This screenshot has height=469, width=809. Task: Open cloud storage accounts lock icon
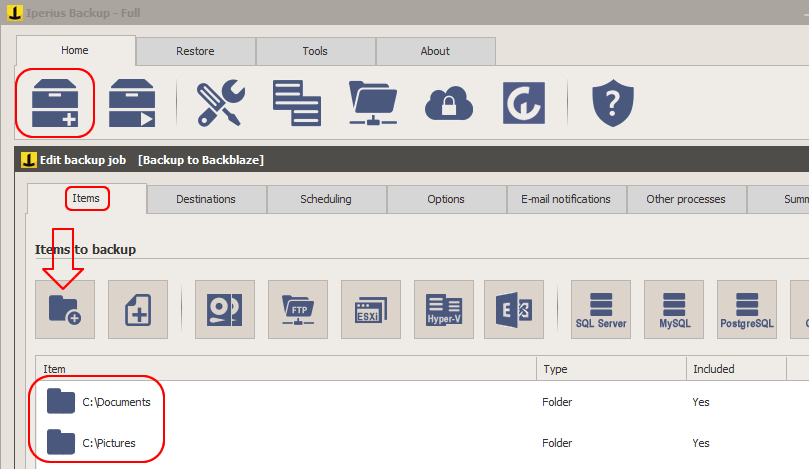[x=449, y=103]
